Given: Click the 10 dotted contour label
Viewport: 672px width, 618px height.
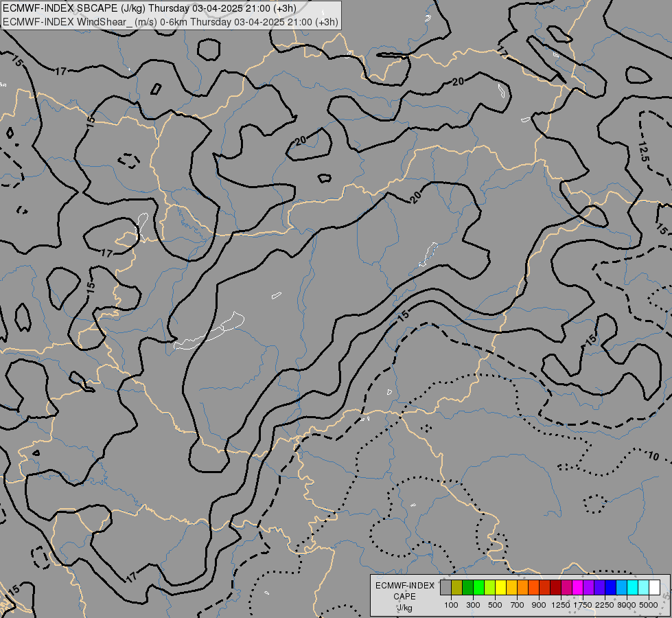Looking at the screenshot, I should pos(653,456).
